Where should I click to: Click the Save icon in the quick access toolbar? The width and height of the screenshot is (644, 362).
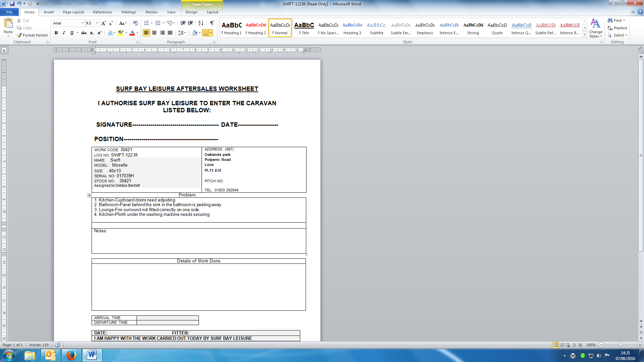pos(12,4)
